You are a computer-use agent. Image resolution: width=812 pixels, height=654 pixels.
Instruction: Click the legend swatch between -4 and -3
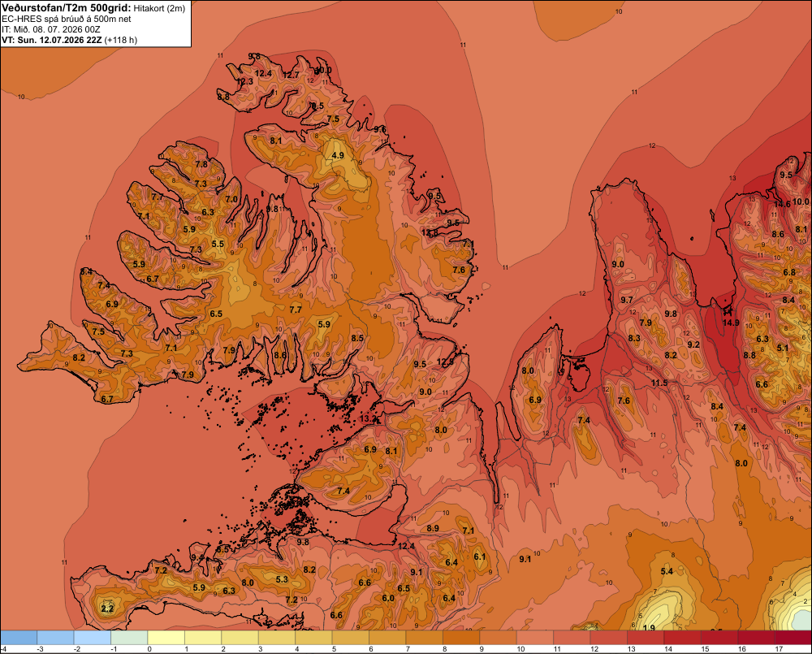click(x=19, y=638)
